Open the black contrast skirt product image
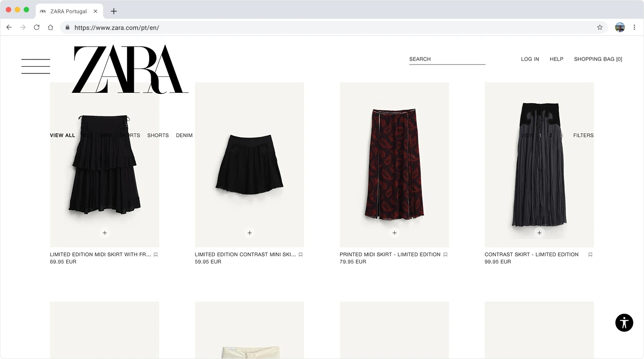This screenshot has width=644, height=359. 539,165
